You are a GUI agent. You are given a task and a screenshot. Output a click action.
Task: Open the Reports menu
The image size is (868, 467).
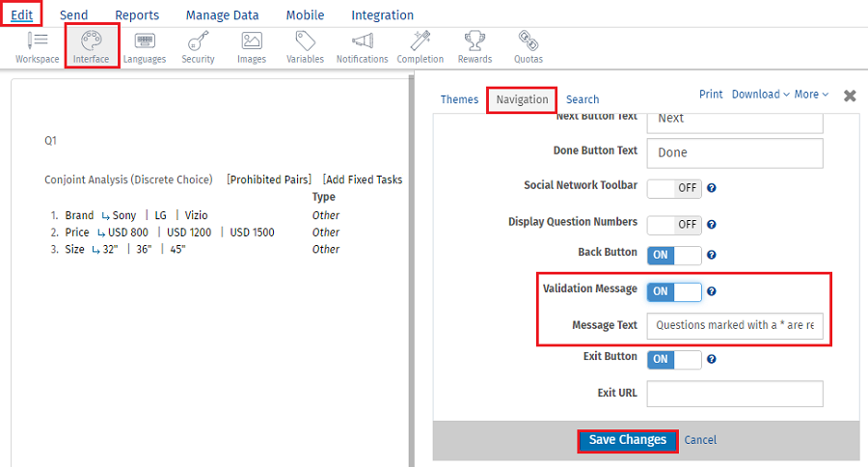[x=137, y=15]
